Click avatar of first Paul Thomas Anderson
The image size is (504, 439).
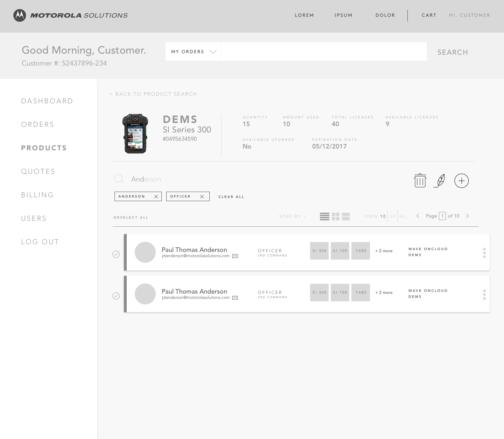click(x=145, y=252)
